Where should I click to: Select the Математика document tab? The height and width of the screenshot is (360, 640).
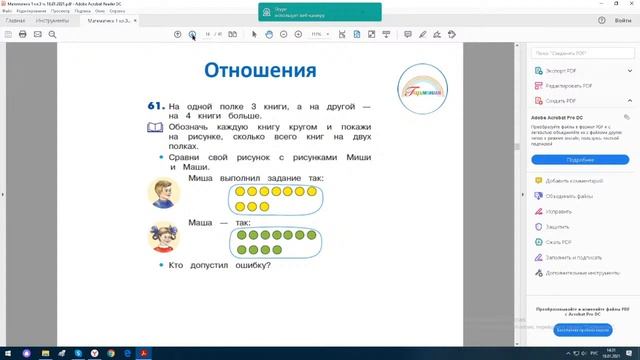109,20
